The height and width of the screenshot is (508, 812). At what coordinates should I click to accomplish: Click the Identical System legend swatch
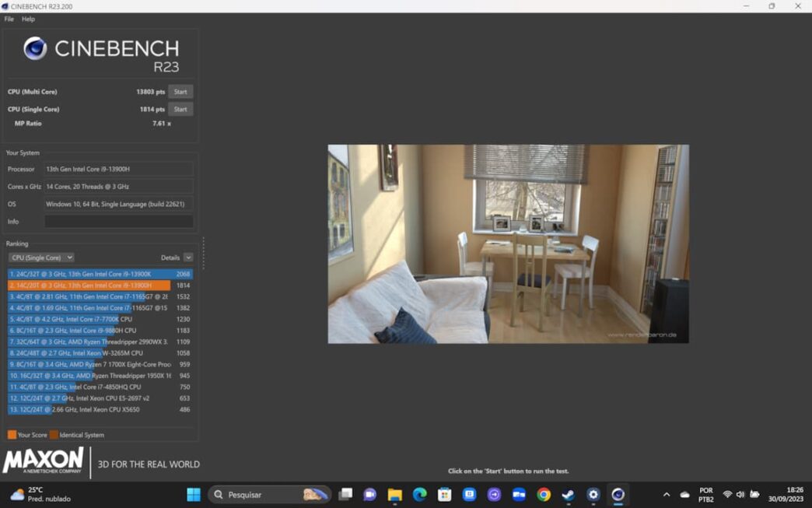click(x=54, y=435)
